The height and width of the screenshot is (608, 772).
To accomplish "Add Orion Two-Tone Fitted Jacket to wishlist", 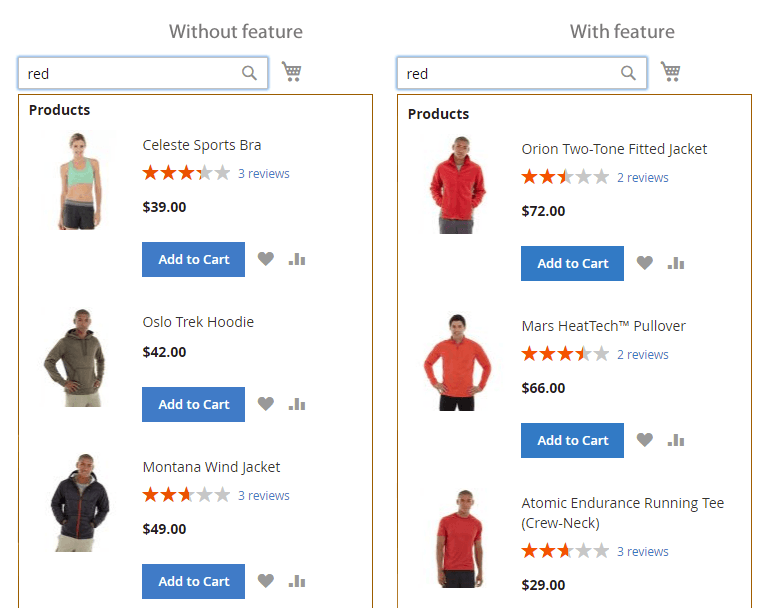I will (644, 263).
